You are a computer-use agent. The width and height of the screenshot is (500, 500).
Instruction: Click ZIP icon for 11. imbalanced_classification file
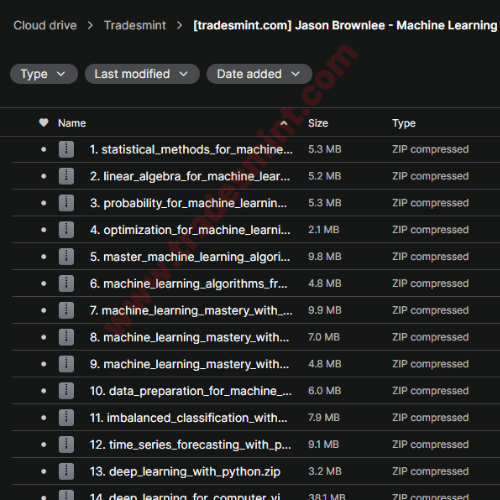pos(66,418)
